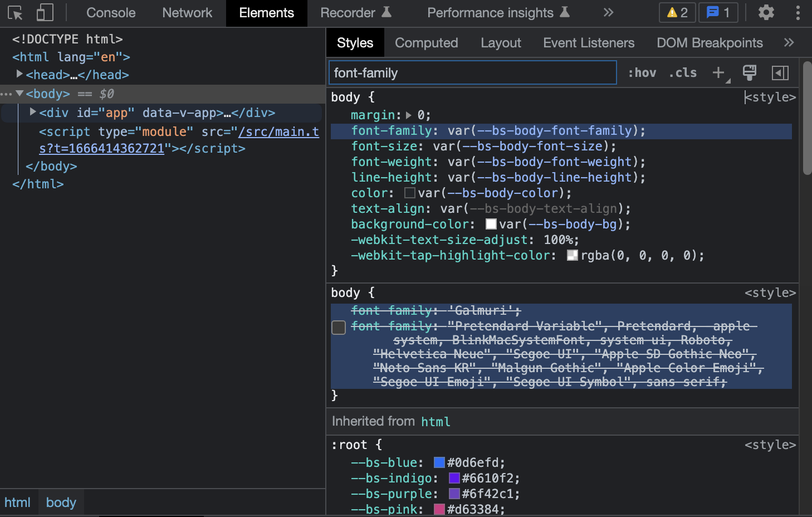Click the tap-highlight-color rgba swatch
This screenshot has width=812, height=517.
[x=573, y=255]
